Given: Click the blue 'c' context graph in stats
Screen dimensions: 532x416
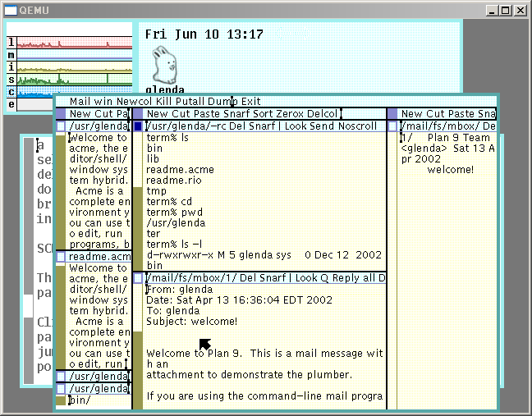Looking at the screenshot, I should pyautogui.click(x=75, y=92).
